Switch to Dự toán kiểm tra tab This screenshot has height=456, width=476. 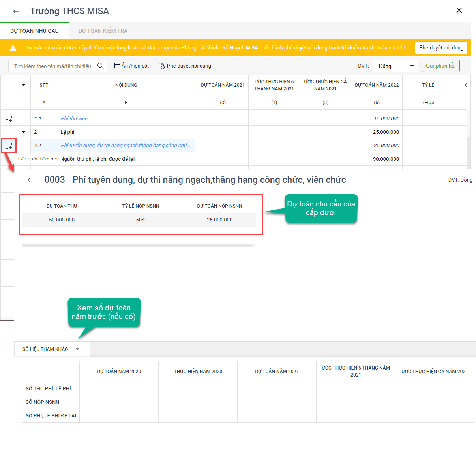tap(103, 31)
